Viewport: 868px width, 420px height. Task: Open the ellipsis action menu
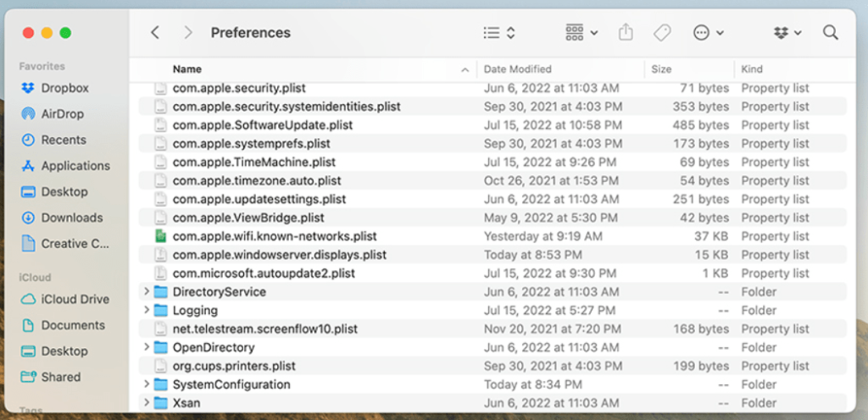point(709,33)
